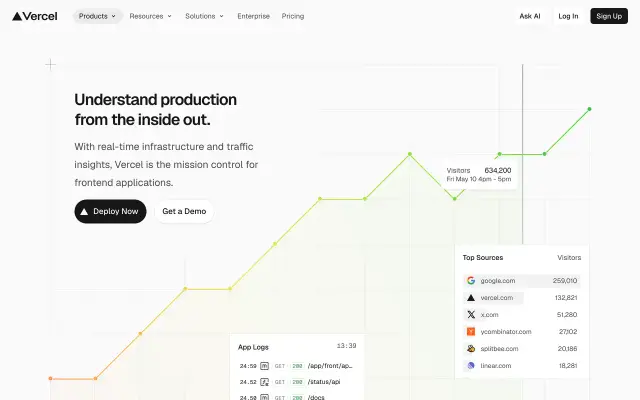Viewport: 640px width, 400px height.
Task: Click the triangle icon inside Deploy Now
Action: point(84,211)
